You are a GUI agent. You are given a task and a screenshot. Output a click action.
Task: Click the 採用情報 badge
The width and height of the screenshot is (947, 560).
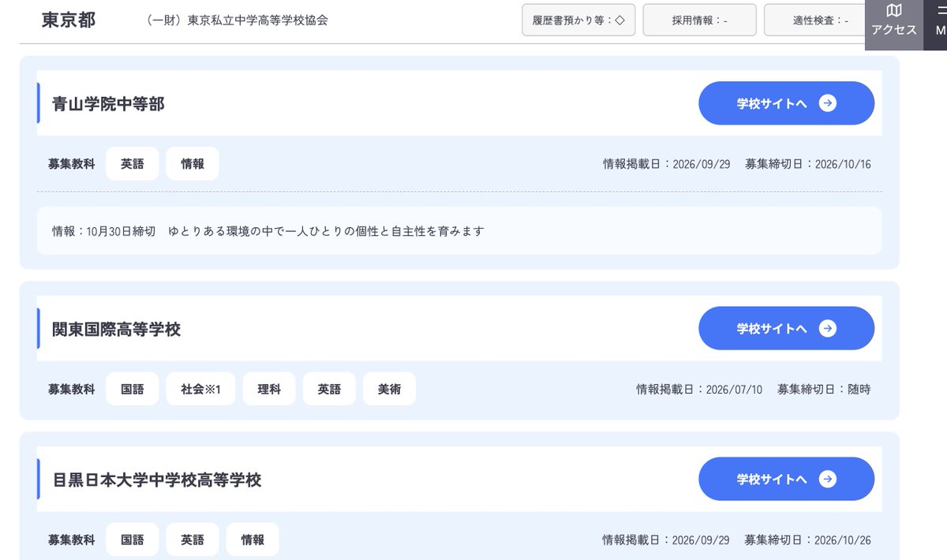pos(699,21)
